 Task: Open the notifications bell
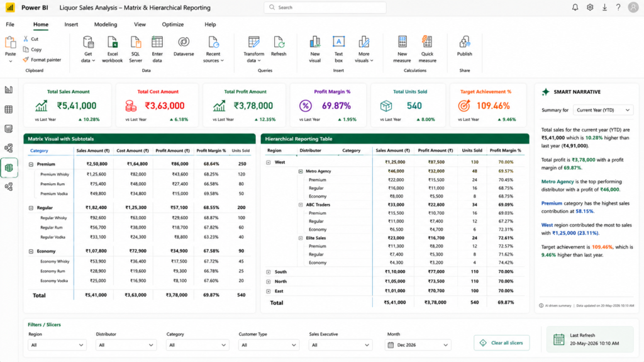tap(575, 8)
